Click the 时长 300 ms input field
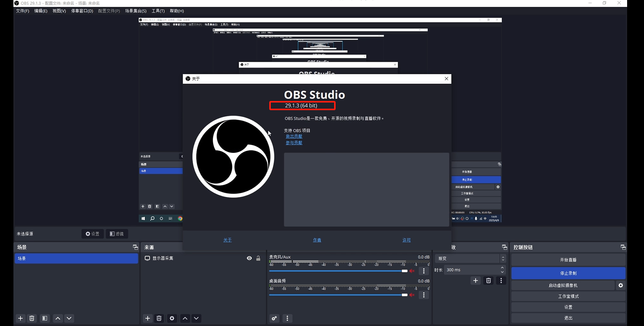Screen dimensions: 644x326 click(475, 270)
